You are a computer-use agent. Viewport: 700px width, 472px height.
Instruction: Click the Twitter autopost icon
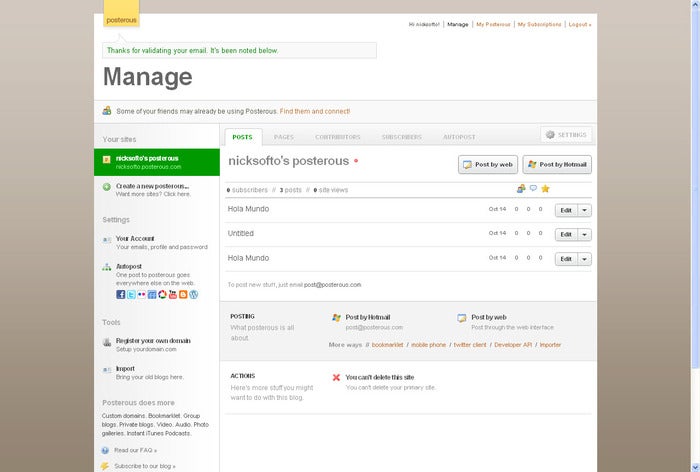click(x=131, y=294)
